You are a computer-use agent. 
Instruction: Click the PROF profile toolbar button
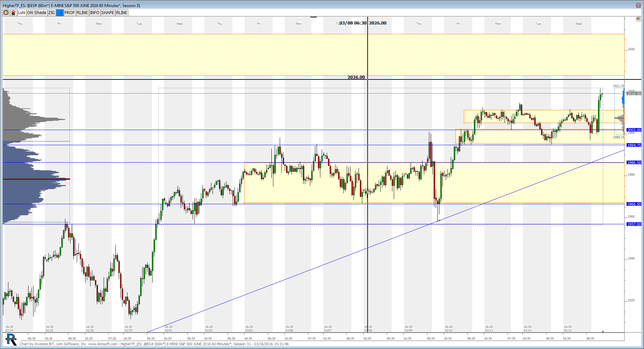point(69,13)
